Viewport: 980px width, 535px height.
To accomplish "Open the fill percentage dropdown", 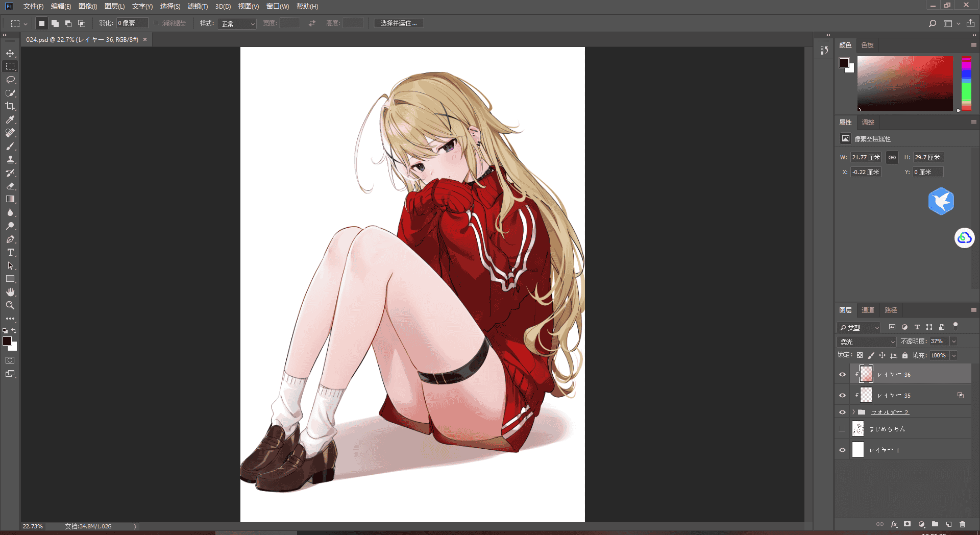I will (953, 356).
